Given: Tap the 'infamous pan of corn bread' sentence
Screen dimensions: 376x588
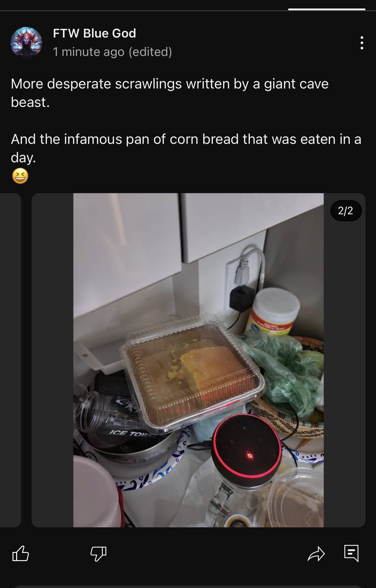Looking at the screenshot, I should click(186, 148).
